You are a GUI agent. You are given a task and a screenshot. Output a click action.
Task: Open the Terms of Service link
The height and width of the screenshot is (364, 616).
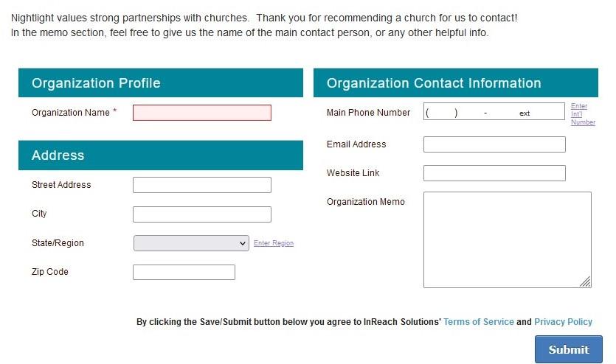pyautogui.click(x=478, y=322)
